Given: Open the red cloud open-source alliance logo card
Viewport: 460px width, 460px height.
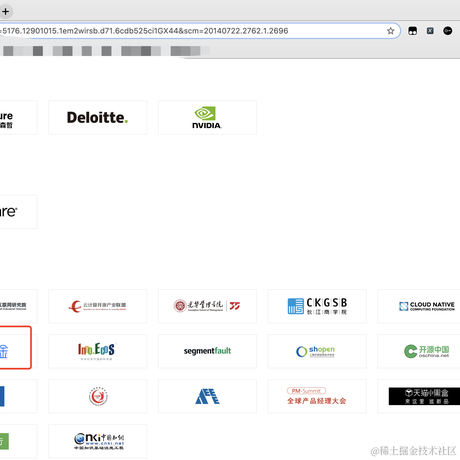Looking at the screenshot, I should point(98,306).
